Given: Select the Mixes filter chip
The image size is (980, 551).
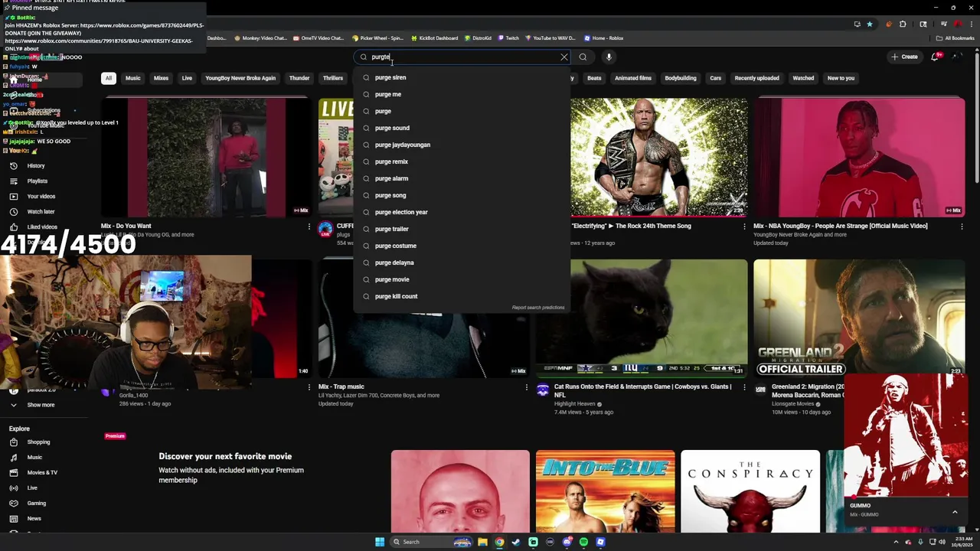Looking at the screenshot, I should click(x=161, y=78).
